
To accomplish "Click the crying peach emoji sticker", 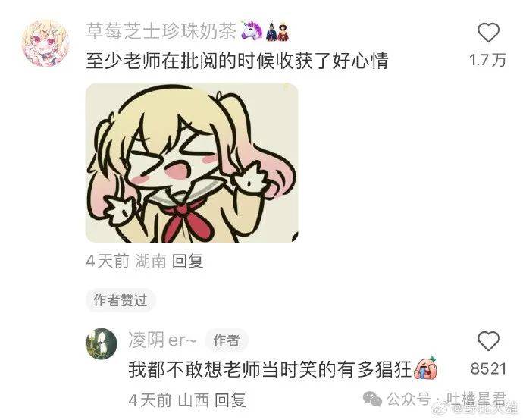I will click(x=425, y=367).
